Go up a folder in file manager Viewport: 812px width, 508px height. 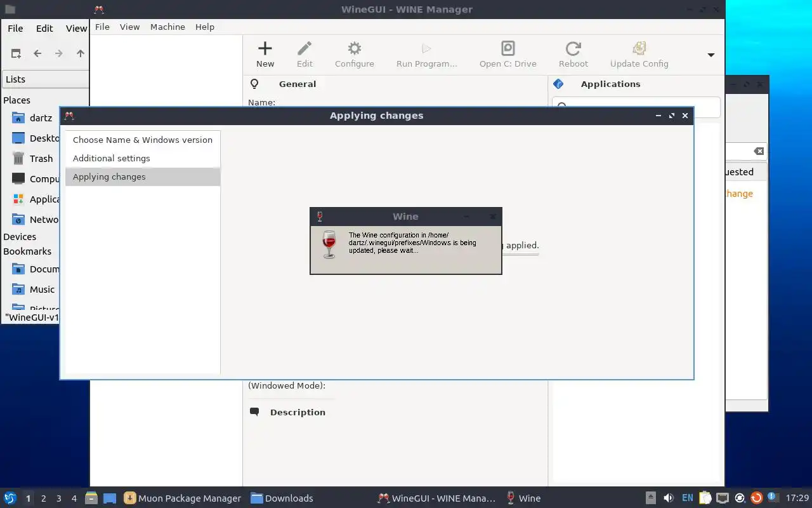(80, 53)
